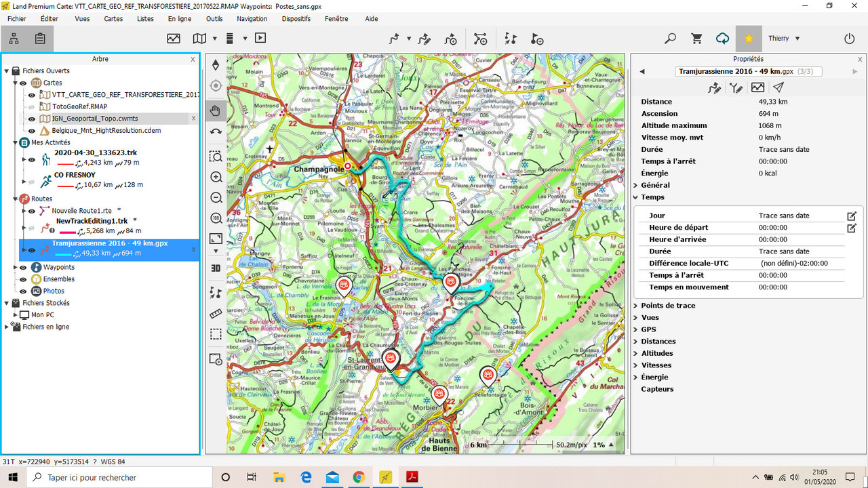
Task: Open the map scale percent dropdown arrow
Action: (611, 445)
